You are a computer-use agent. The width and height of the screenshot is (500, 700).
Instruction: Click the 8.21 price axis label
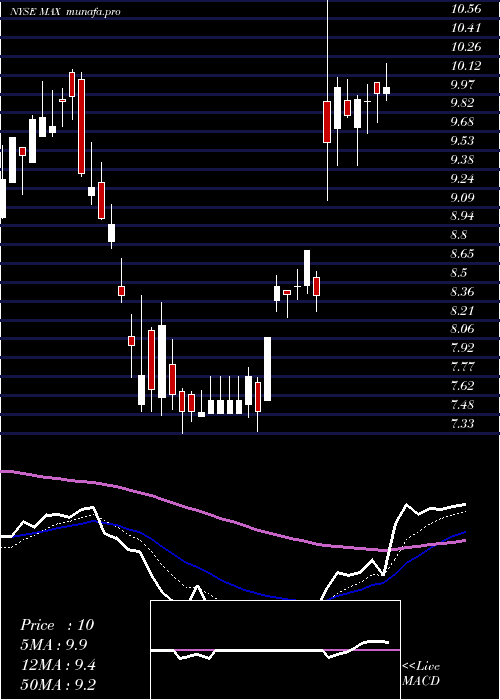(462, 310)
